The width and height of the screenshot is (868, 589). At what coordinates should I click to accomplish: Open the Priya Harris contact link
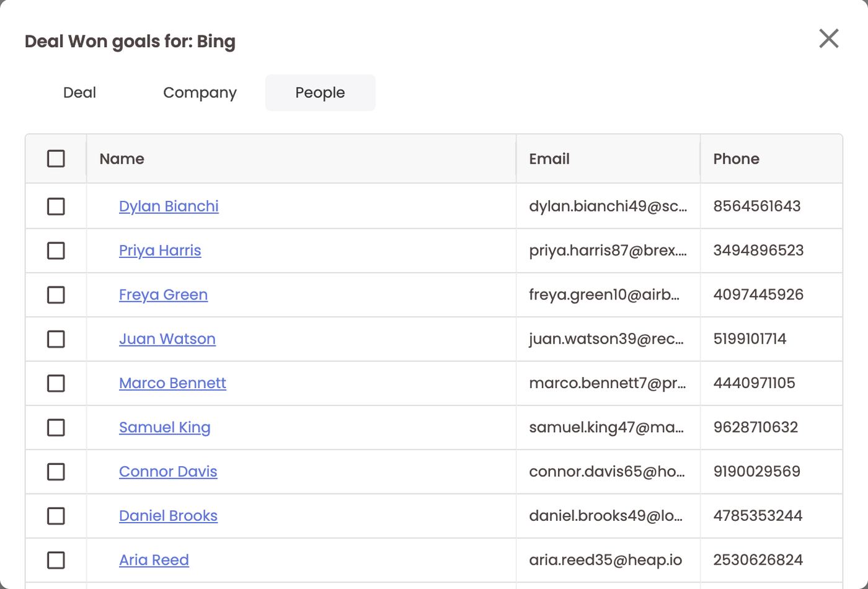point(160,250)
